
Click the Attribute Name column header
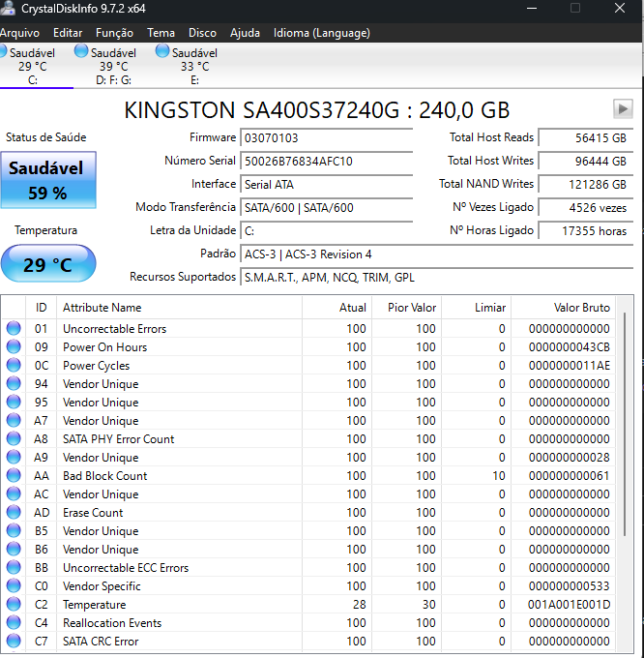point(179,308)
